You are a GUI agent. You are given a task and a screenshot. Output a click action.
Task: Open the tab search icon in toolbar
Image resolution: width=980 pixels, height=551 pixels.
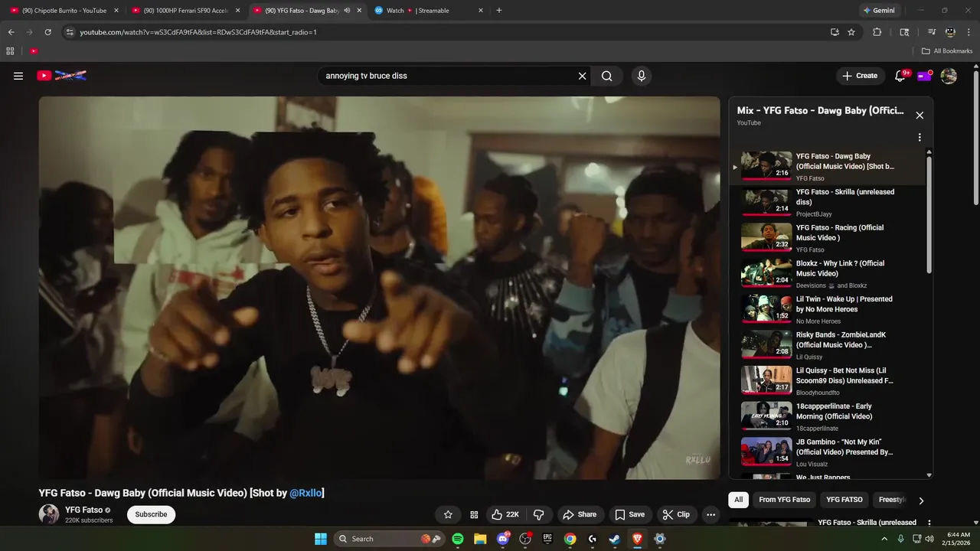click(x=904, y=32)
